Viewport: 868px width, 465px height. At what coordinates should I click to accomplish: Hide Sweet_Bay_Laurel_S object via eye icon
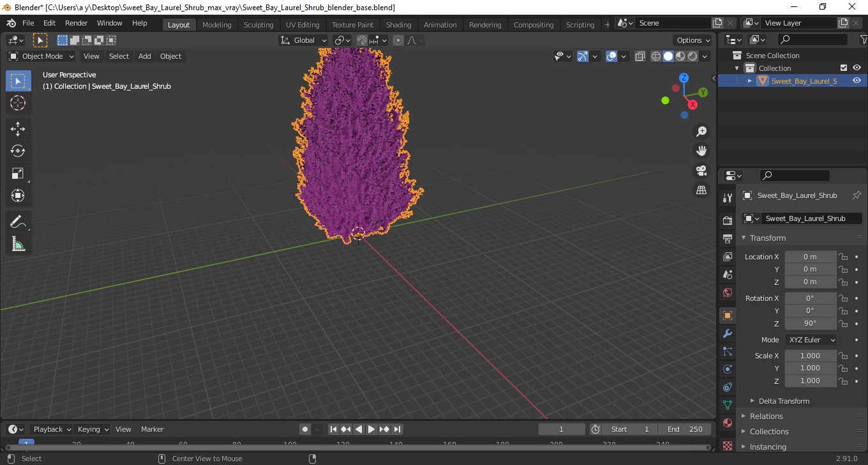tap(857, 80)
